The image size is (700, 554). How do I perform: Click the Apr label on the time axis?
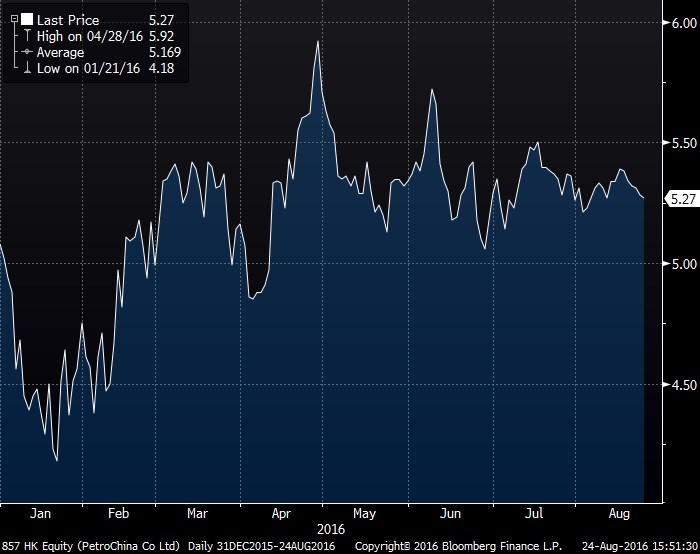(283, 513)
